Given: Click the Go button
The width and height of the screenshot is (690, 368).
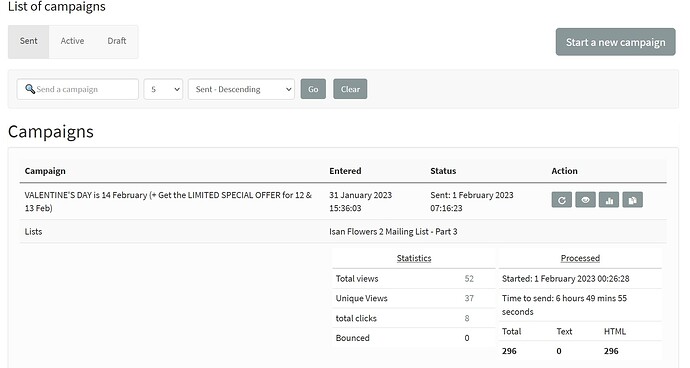Looking at the screenshot, I should (313, 89).
